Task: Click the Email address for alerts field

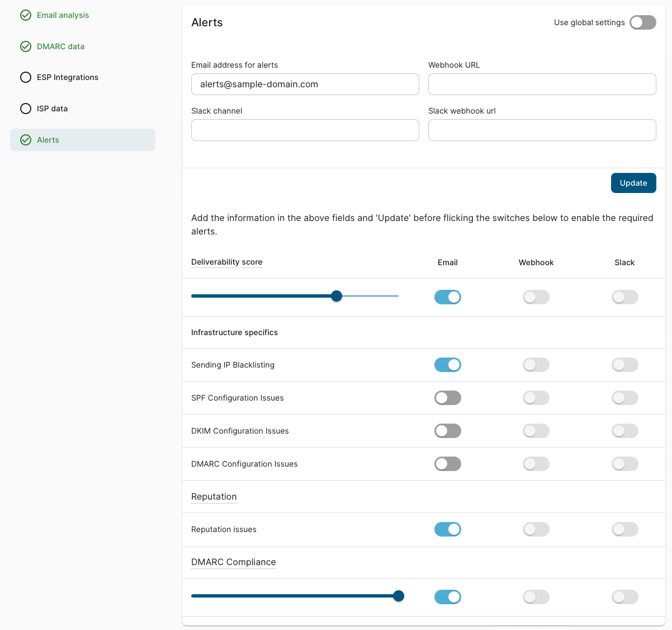Action: pos(305,84)
